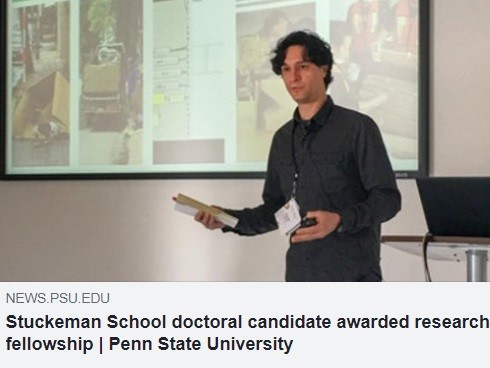Viewport: 490px width, 368px height.
Task: Click the metal podium stand under the laptop
Action: coord(477,265)
